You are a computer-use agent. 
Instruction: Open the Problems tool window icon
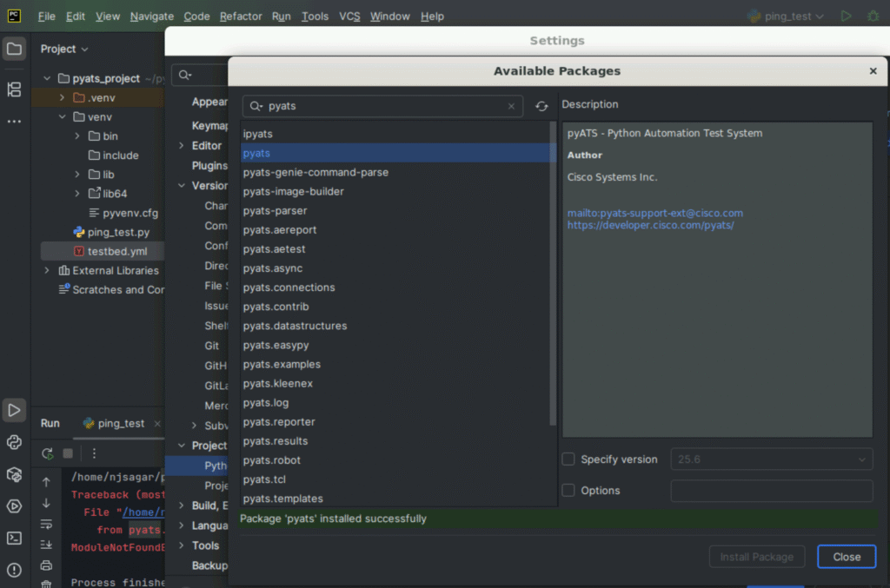tap(14, 570)
